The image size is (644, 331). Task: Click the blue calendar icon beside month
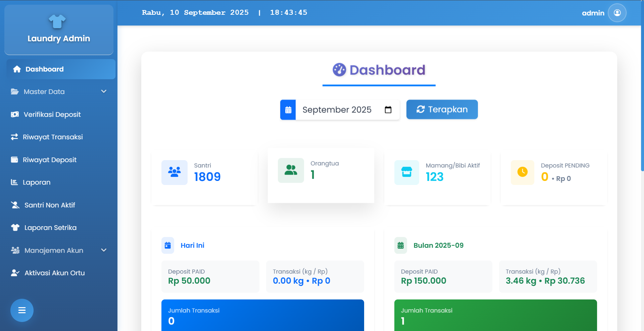coord(288,110)
